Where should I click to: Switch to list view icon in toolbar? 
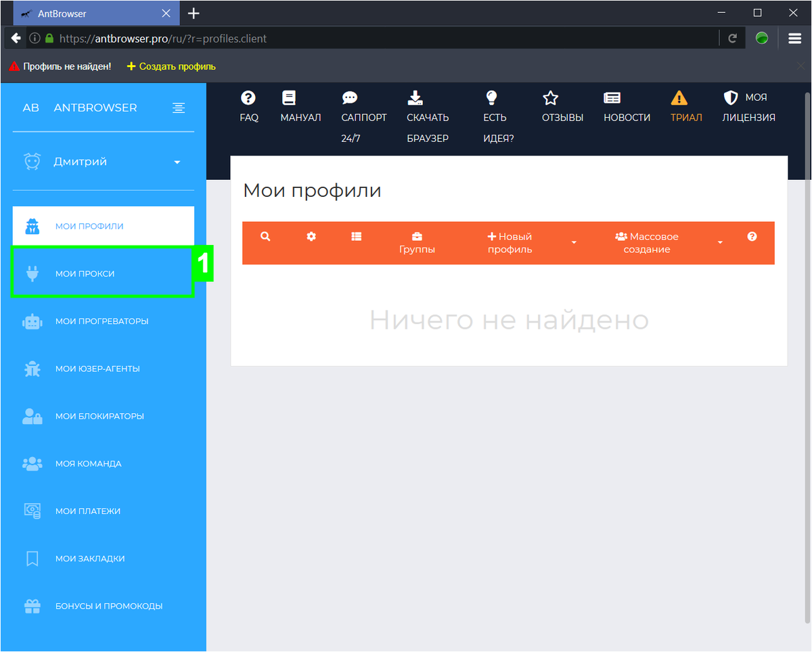coord(357,237)
